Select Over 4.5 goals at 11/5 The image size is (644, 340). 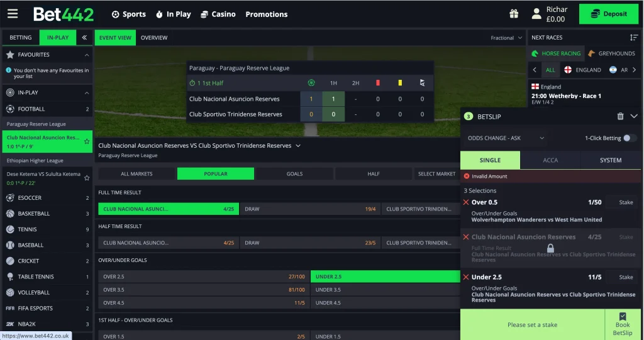[x=204, y=303]
